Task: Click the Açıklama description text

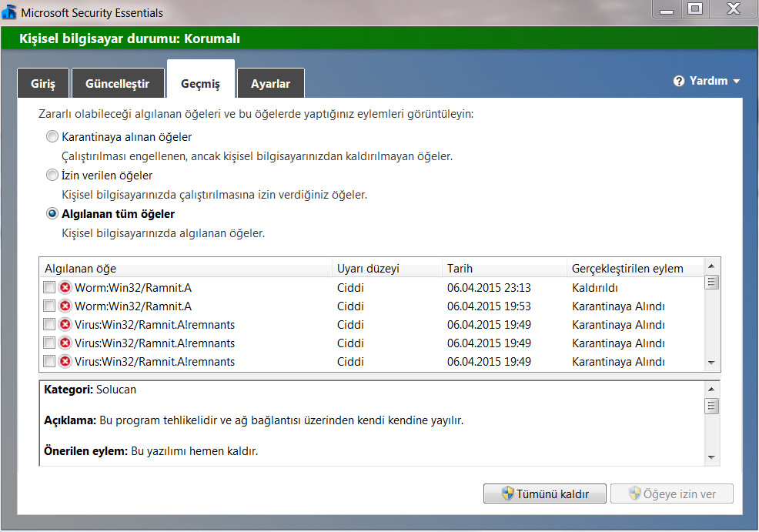Action: click(254, 420)
